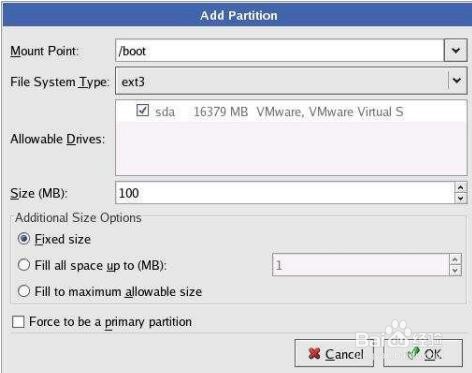Click the Cancel button
The image size is (472, 373).
click(334, 353)
